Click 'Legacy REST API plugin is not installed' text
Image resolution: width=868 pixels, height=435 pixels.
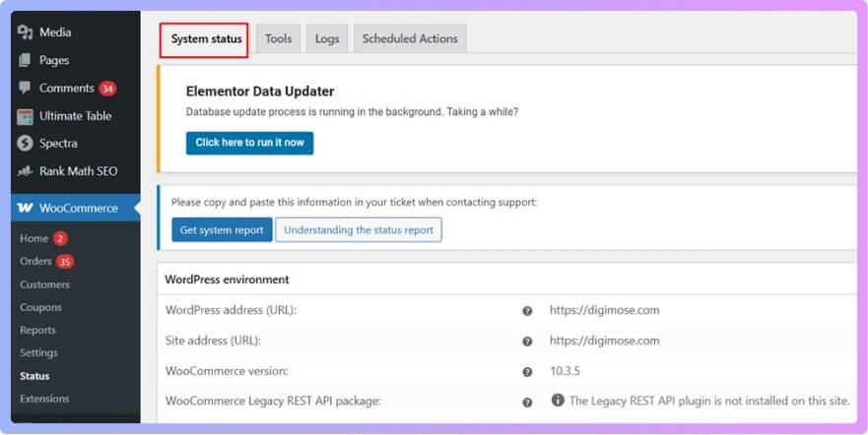point(709,402)
